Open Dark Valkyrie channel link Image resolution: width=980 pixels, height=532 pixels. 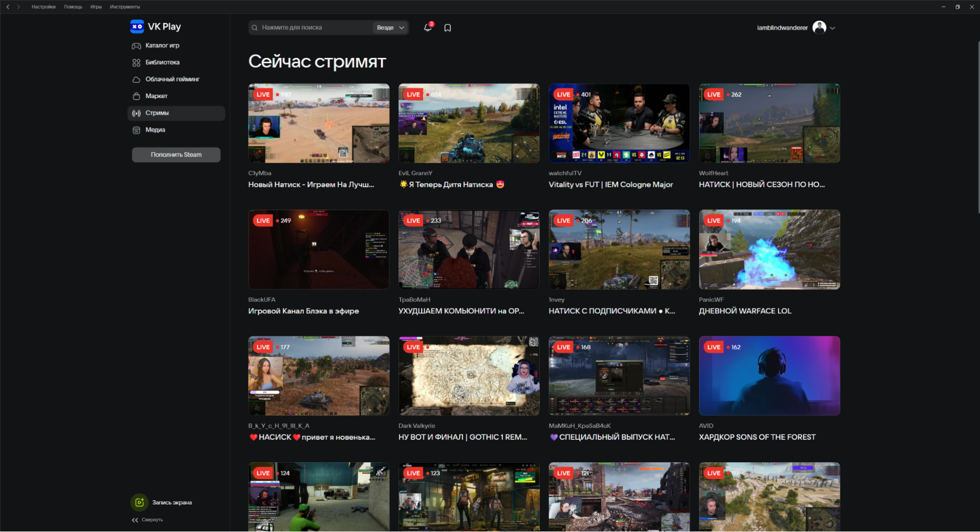click(x=417, y=426)
